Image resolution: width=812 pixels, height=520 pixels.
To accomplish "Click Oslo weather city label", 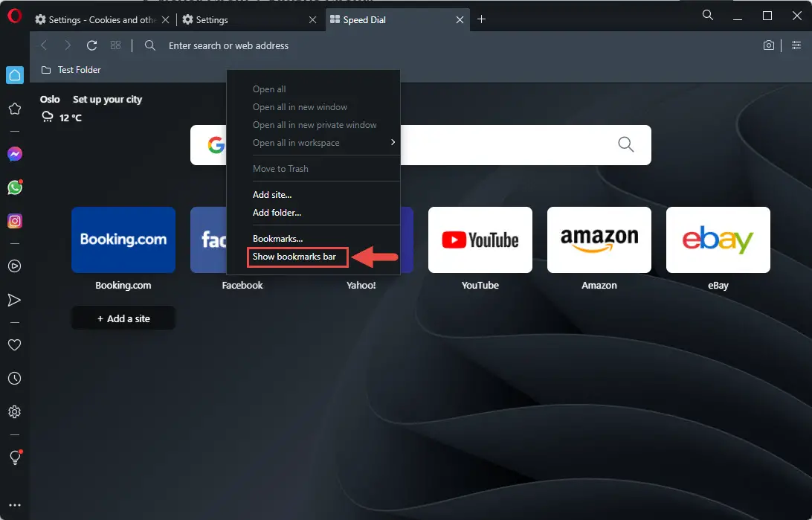I will pos(50,100).
